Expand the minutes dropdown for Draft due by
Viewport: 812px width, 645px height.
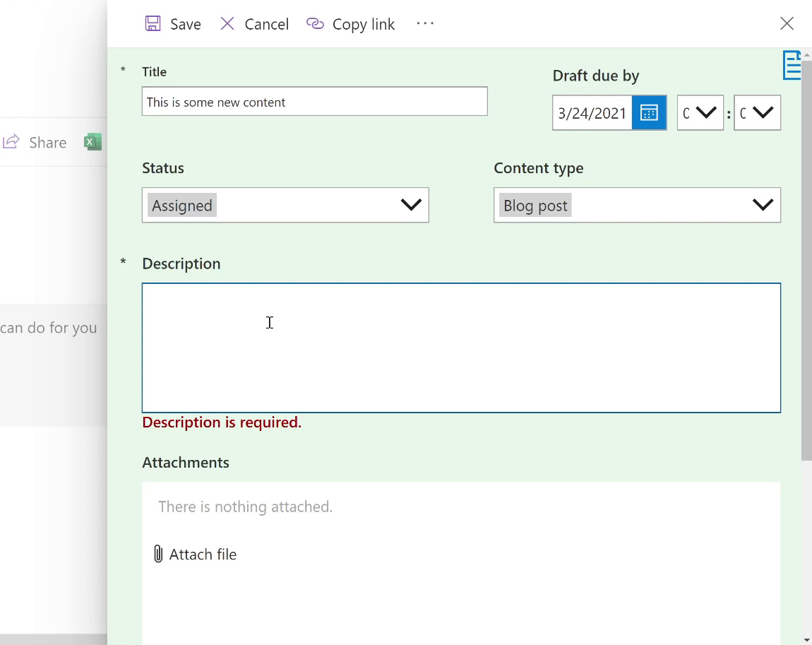[x=757, y=112]
